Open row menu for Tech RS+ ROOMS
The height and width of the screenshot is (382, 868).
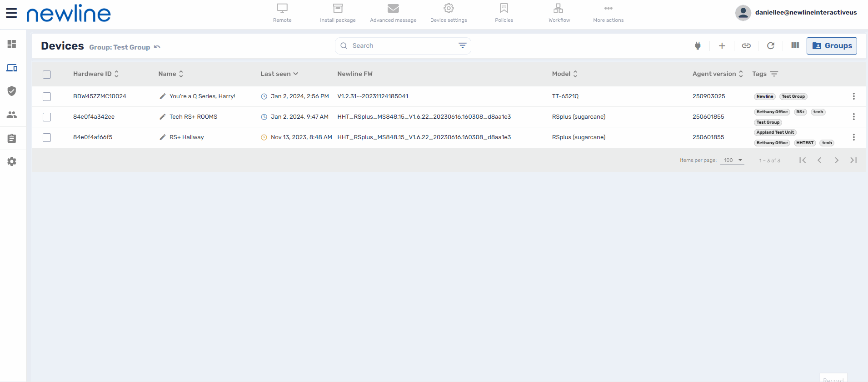[x=853, y=117]
